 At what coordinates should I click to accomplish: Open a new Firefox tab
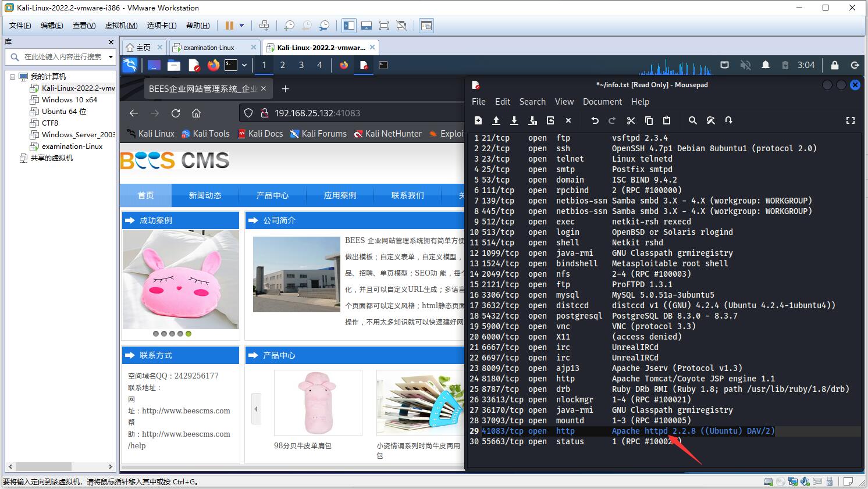pyautogui.click(x=285, y=89)
